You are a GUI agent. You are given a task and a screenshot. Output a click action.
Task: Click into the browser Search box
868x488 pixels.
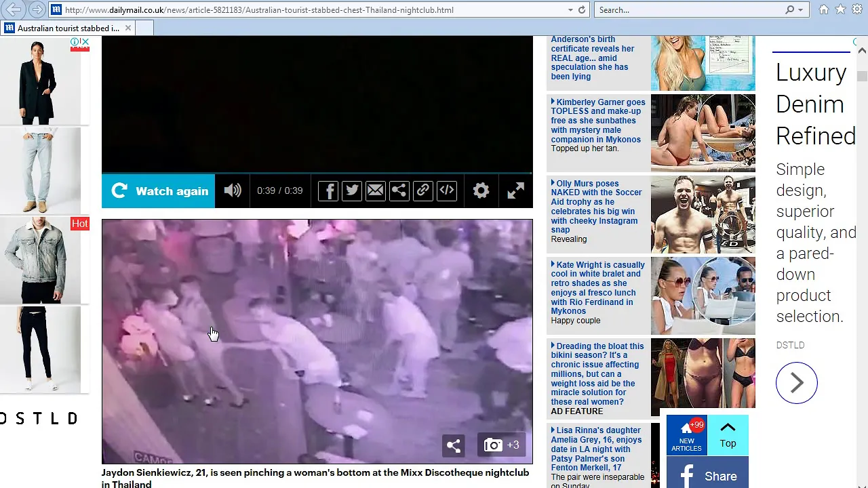[x=689, y=9]
